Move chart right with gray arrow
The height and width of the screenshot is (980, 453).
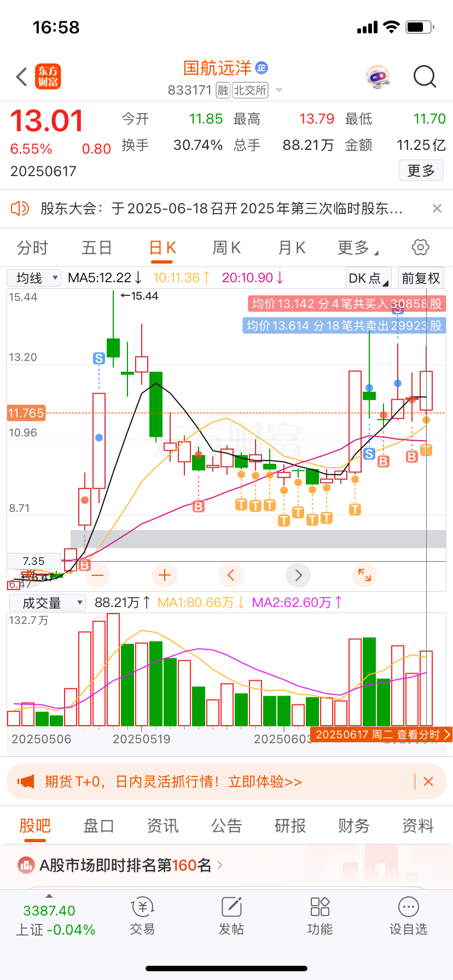(298, 575)
